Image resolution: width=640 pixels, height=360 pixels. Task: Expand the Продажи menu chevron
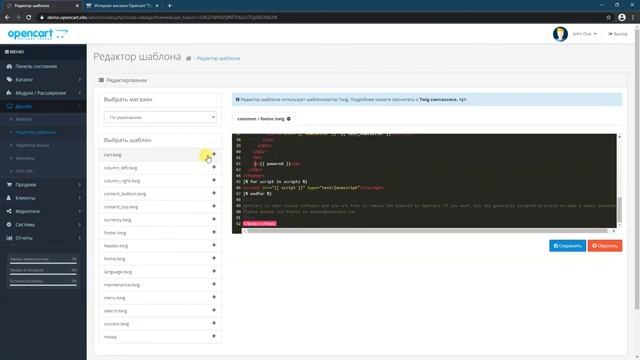80,184
